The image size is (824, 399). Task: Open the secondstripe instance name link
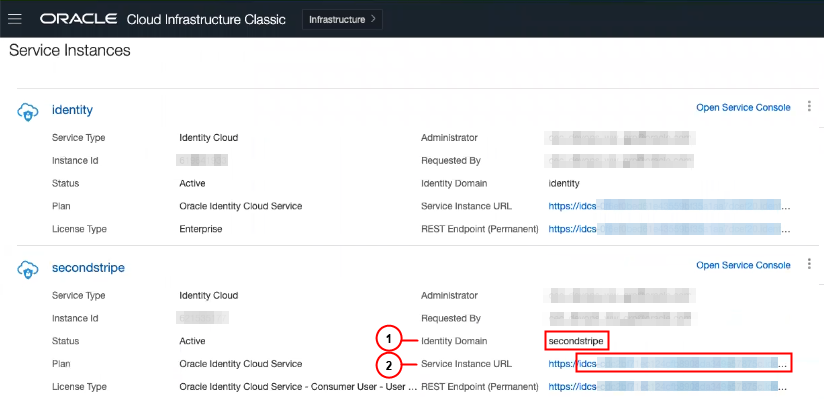click(x=88, y=268)
